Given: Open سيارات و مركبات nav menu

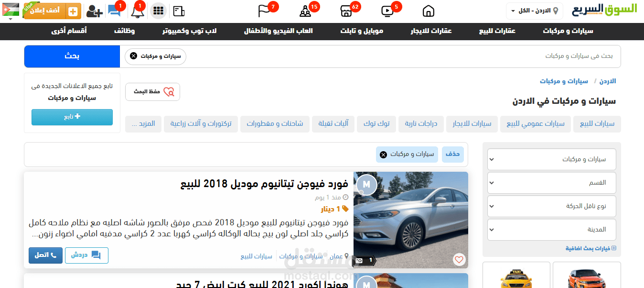Looking at the screenshot, I should tap(568, 31).
